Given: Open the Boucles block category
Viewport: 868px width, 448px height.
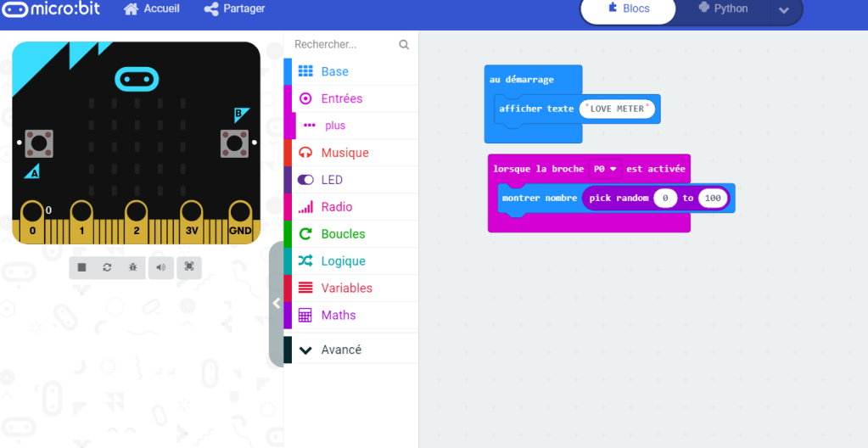Looking at the screenshot, I should point(343,234).
